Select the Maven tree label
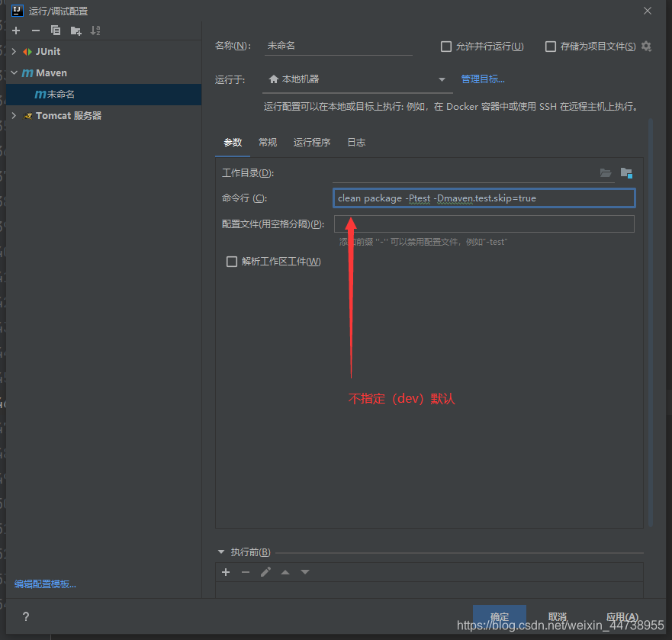The width and height of the screenshot is (672, 640). tap(51, 73)
